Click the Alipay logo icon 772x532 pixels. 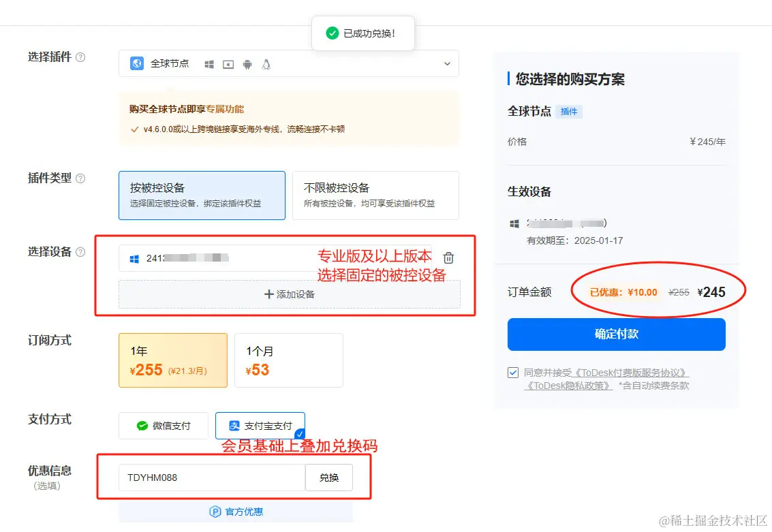click(x=234, y=426)
